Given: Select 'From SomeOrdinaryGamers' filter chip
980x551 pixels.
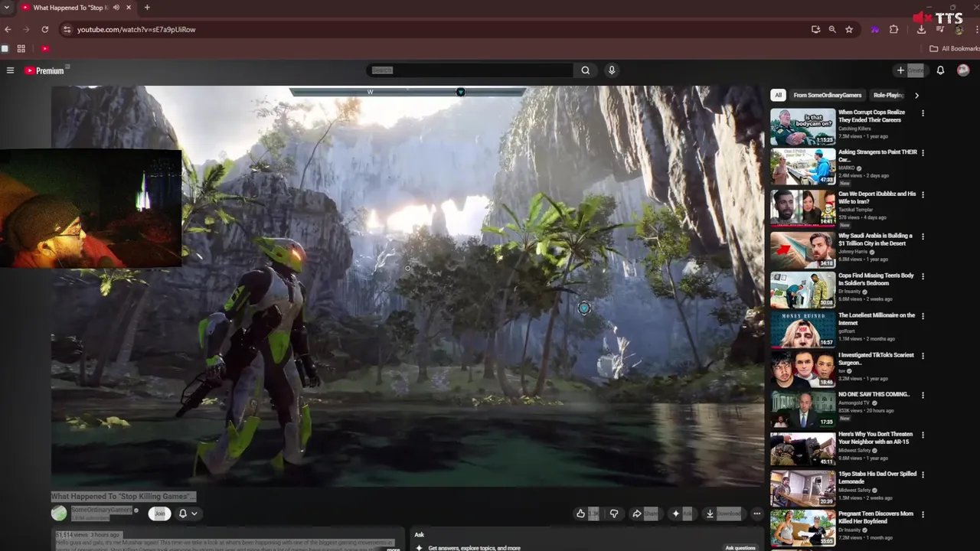Looking at the screenshot, I should (827, 95).
